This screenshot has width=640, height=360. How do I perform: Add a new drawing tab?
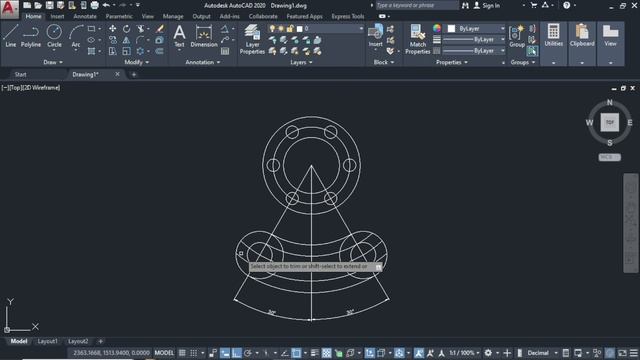(x=133, y=74)
